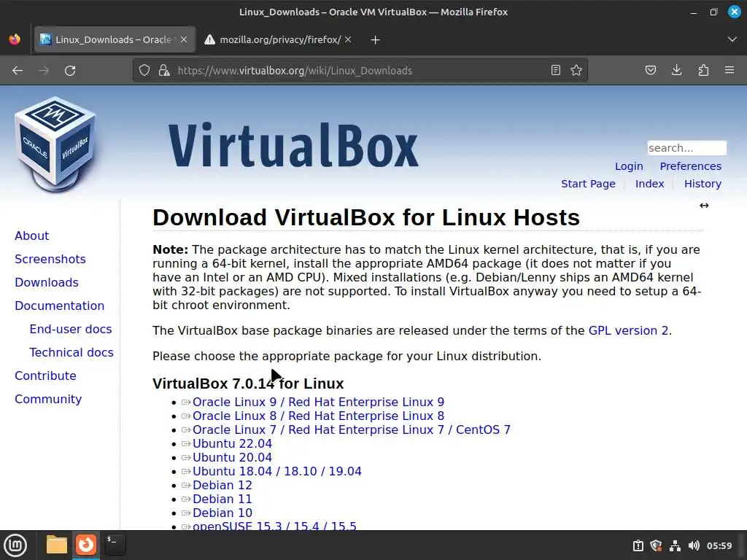Screen dimensions: 747x560
Task: Close the Linux_Downloads tab
Action: (x=184, y=39)
